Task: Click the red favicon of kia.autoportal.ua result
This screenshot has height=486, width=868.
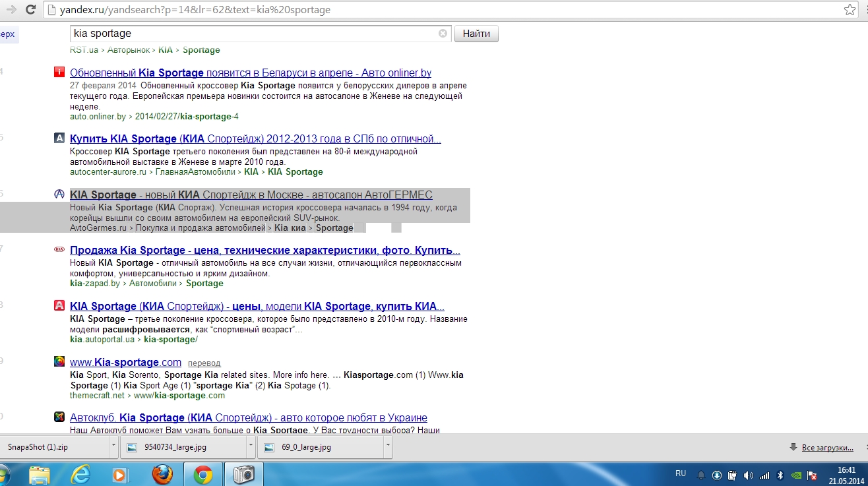Action: pyautogui.click(x=59, y=305)
